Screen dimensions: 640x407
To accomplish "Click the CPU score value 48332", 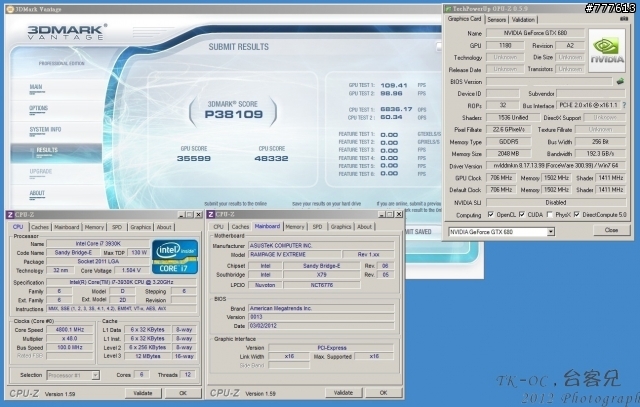I will pos(271,158).
